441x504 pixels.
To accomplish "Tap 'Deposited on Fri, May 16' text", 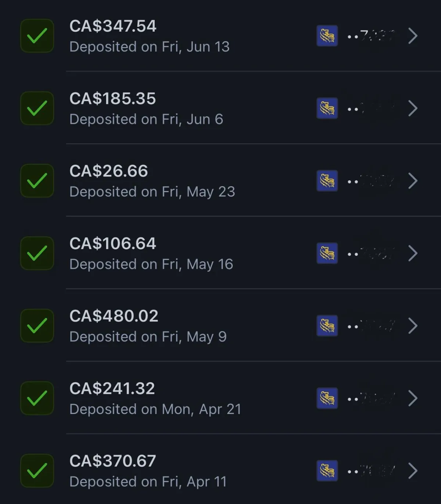I will coord(151,264).
